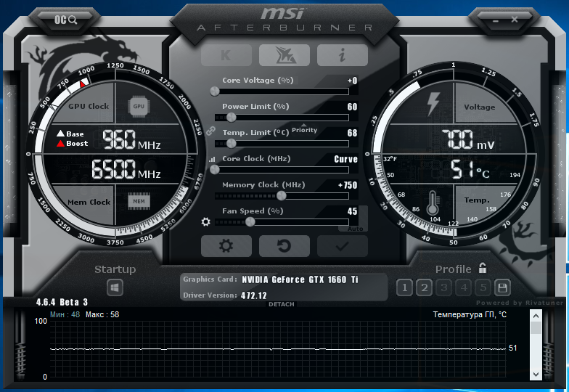Click the graphics card name GTX 1660 Ti
The image size is (569, 392).
point(300,279)
